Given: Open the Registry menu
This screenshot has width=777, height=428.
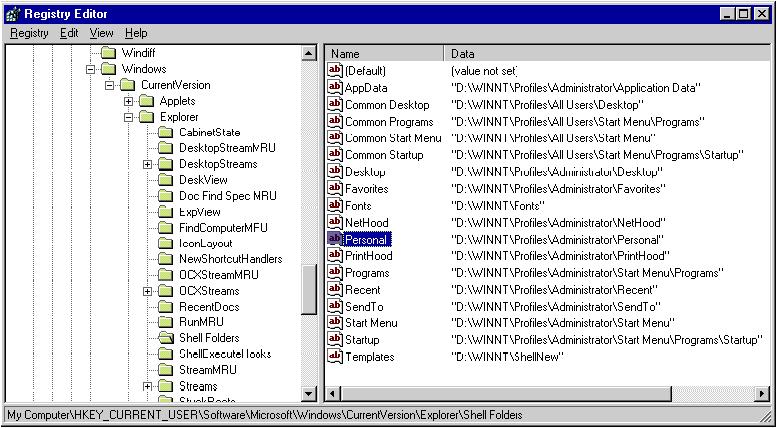Looking at the screenshot, I should pyautogui.click(x=29, y=33).
